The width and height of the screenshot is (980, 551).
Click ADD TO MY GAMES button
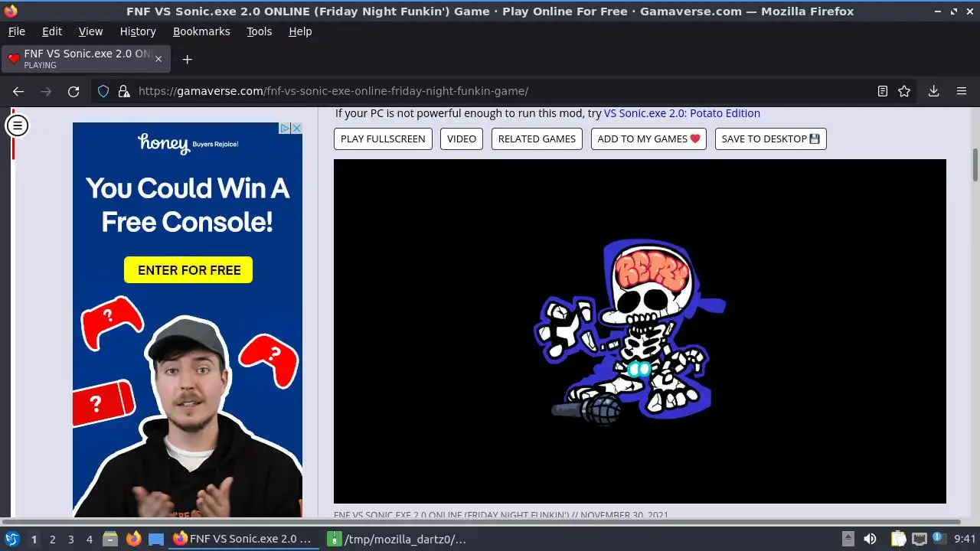[x=648, y=139]
